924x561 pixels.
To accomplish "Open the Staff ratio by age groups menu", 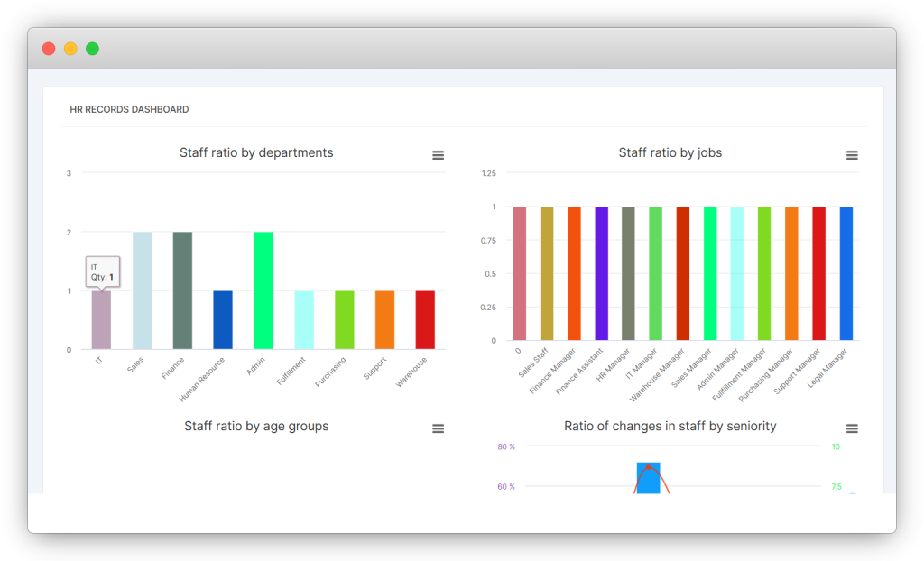I will tap(438, 428).
